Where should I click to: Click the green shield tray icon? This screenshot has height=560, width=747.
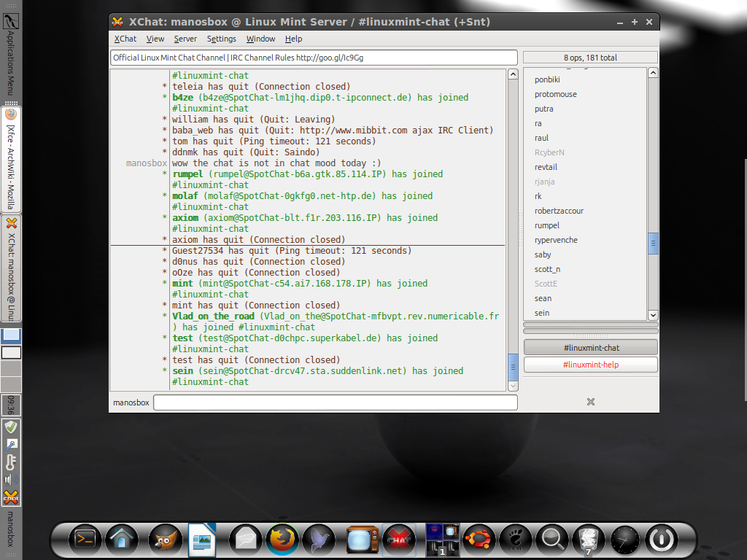tap(10, 427)
